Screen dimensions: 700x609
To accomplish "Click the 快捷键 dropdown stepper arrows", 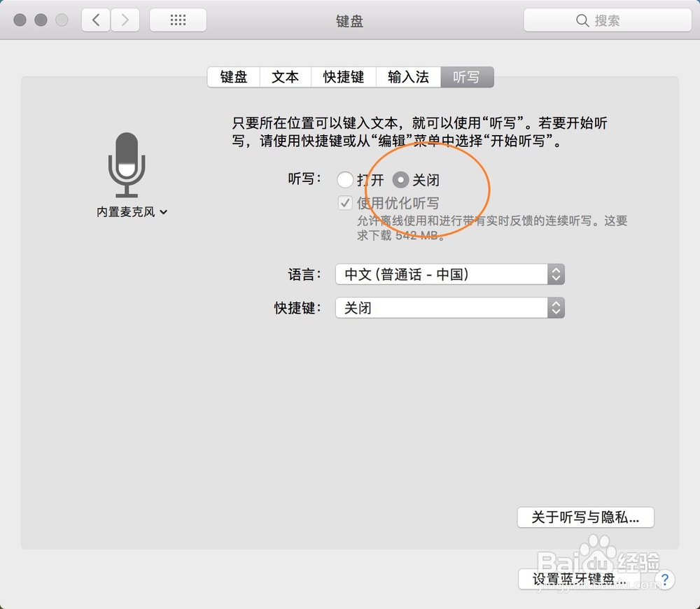I will coord(555,308).
